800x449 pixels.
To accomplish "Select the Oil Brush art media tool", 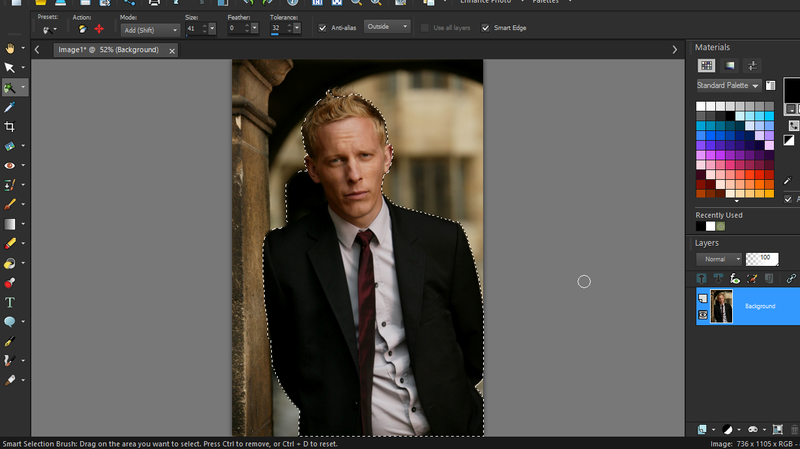I will point(10,380).
